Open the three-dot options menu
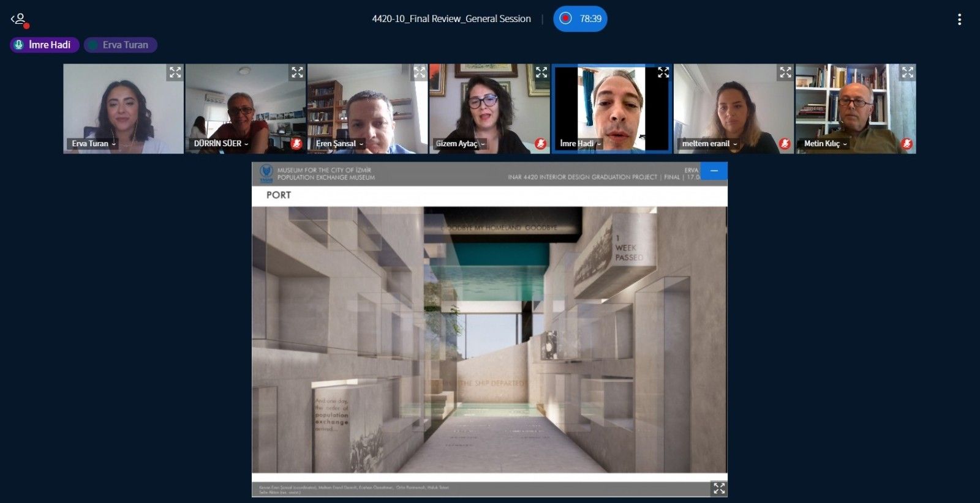 coord(959,20)
